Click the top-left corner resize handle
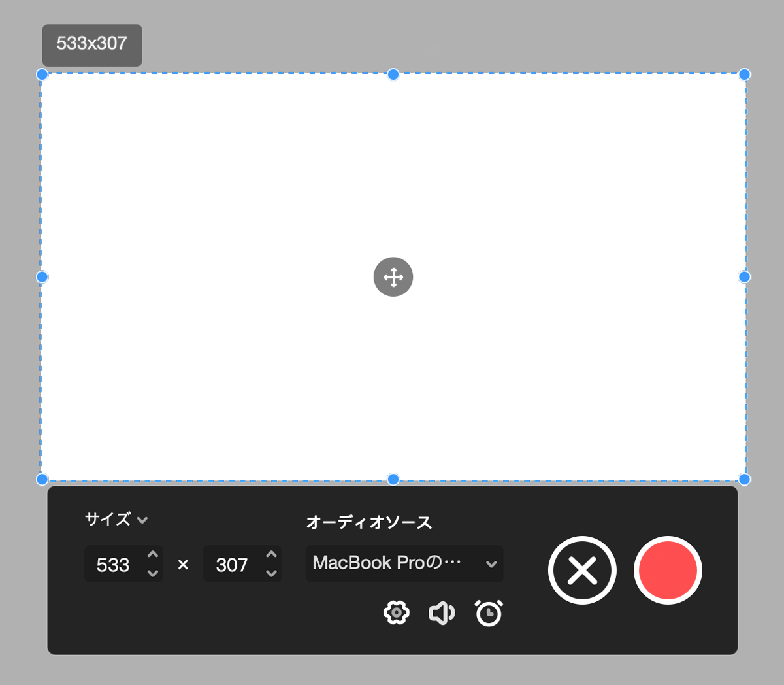The image size is (784, 685). coord(42,75)
